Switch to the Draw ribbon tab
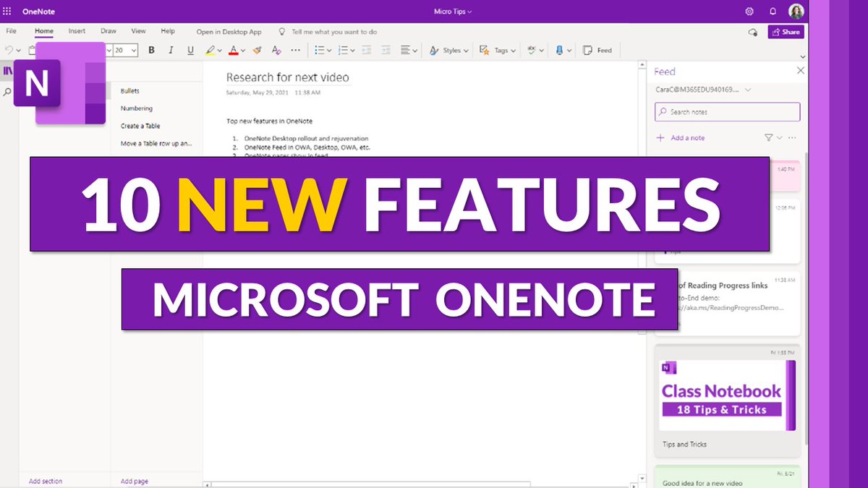 pyautogui.click(x=108, y=31)
